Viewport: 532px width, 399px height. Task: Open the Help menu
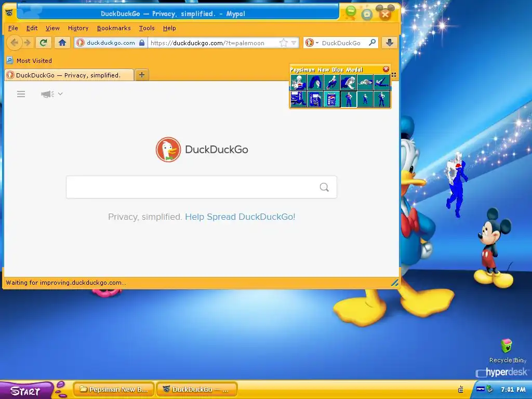pyautogui.click(x=169, y=28)
